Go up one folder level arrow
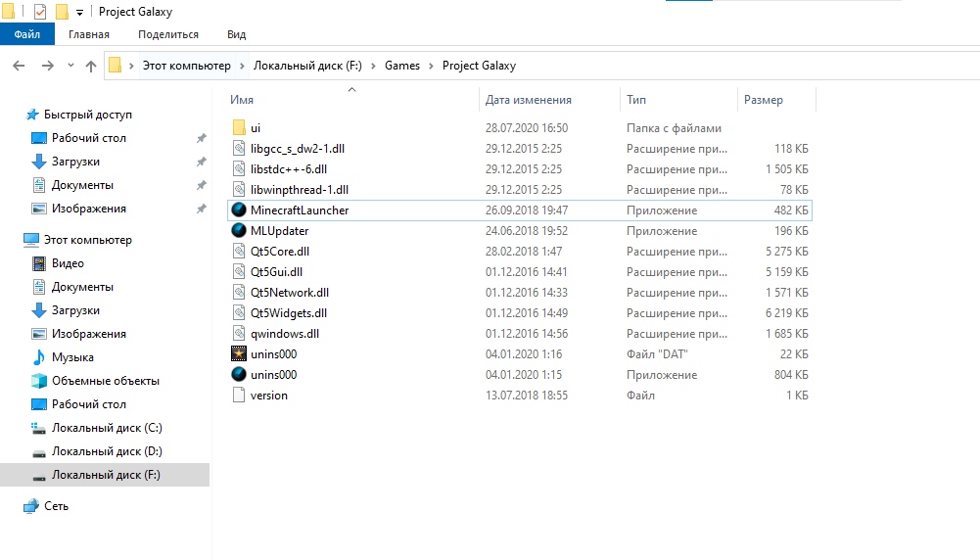Screen dimensions: 980x560 point(91,66)
